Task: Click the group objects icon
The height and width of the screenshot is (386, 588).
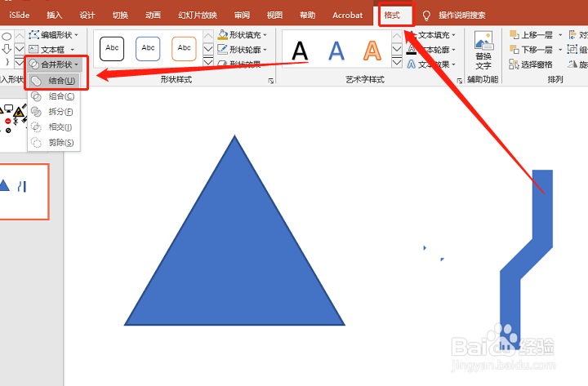Action: pos(572,50)
